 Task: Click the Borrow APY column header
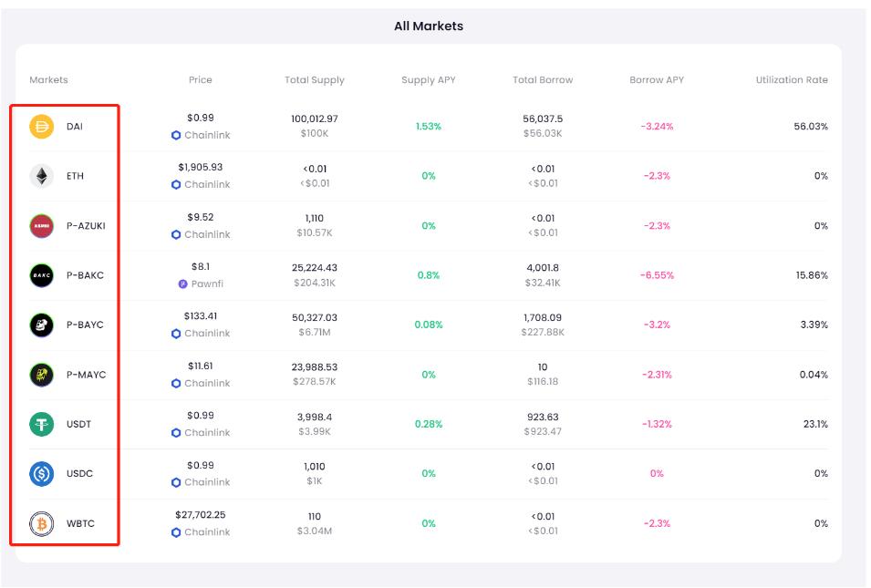(x=657, y=80)
